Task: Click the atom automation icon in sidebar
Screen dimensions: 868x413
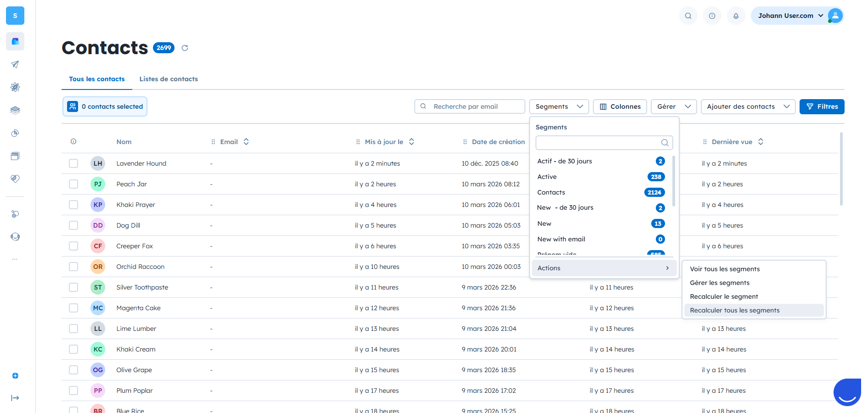Action: coord(15,87)
